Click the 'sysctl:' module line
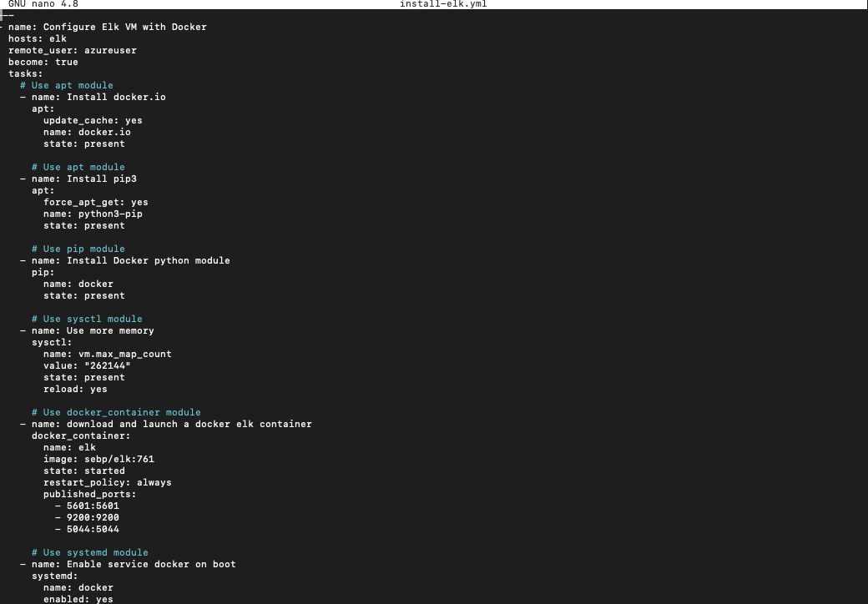868x604 pixels. pyautogui.click(x=52, y=342)
